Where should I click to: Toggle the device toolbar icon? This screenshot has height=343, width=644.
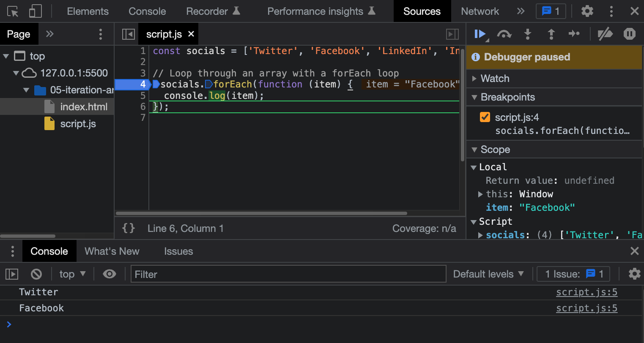click(35, 11)
